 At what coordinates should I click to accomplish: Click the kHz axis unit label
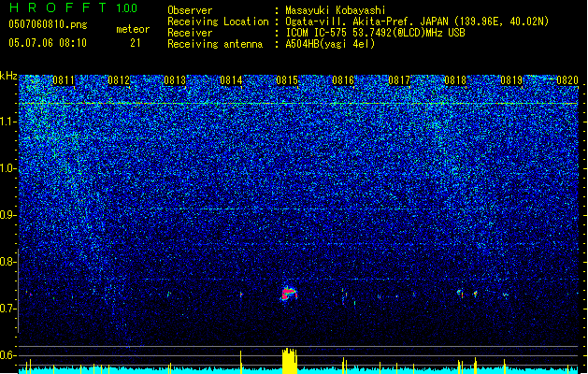pos(8,76)
